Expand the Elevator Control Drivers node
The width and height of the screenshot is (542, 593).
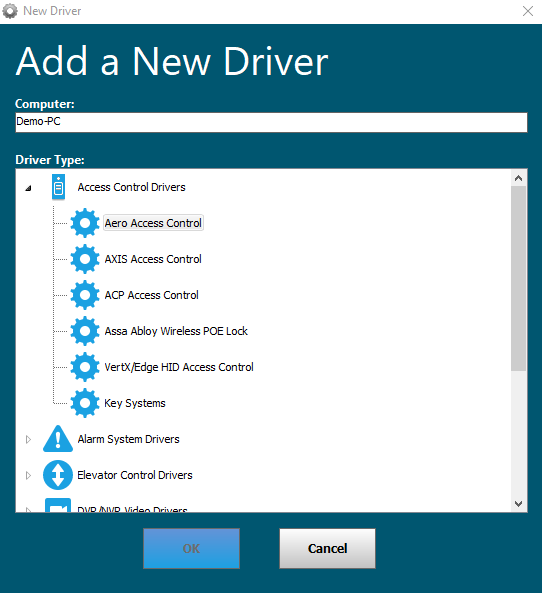click(28, 475)
